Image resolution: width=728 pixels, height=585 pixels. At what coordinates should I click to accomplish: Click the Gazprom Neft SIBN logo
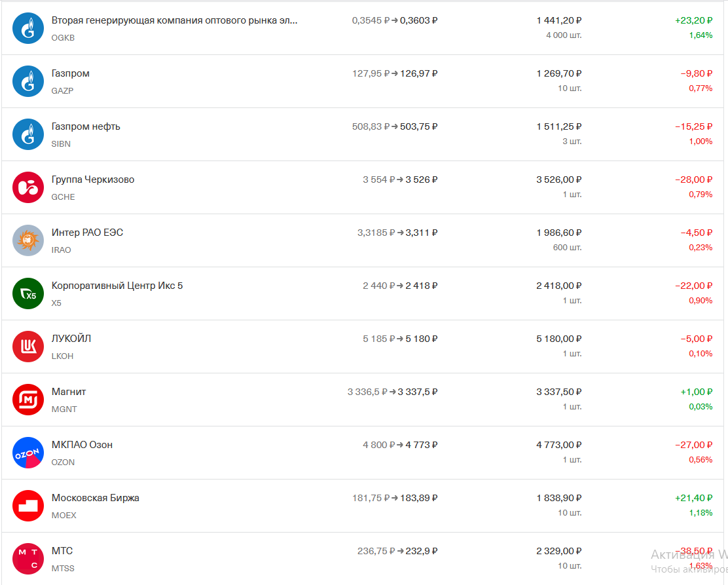pyautogui.click(x=28, y=135)
